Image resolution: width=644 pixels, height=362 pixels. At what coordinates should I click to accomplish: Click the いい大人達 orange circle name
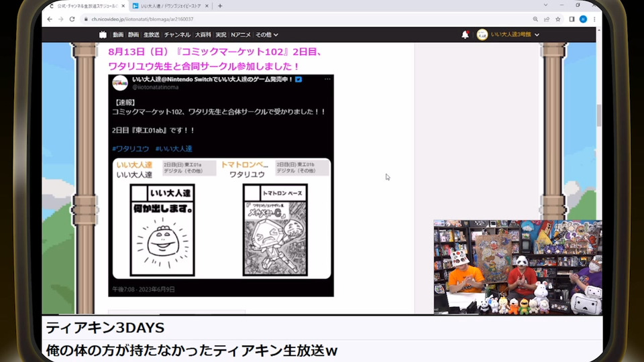click(134, 165)
